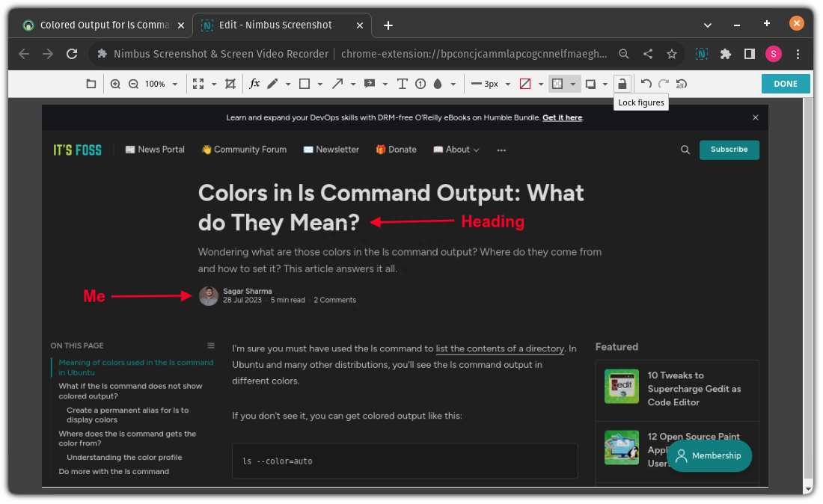
Task: Select the blur droplet tool
Action: (436, 84)
